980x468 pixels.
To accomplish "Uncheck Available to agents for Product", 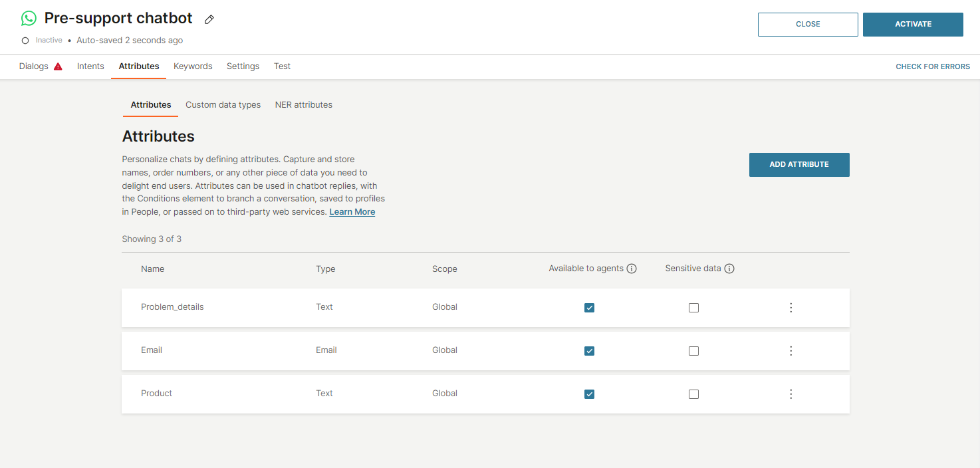I will (589, 394).
